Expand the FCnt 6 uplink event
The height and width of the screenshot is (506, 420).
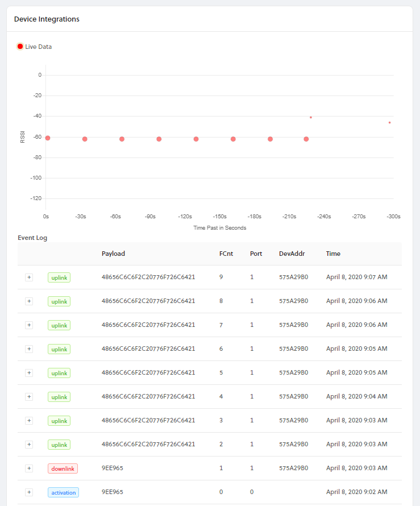tap(29, 349)
